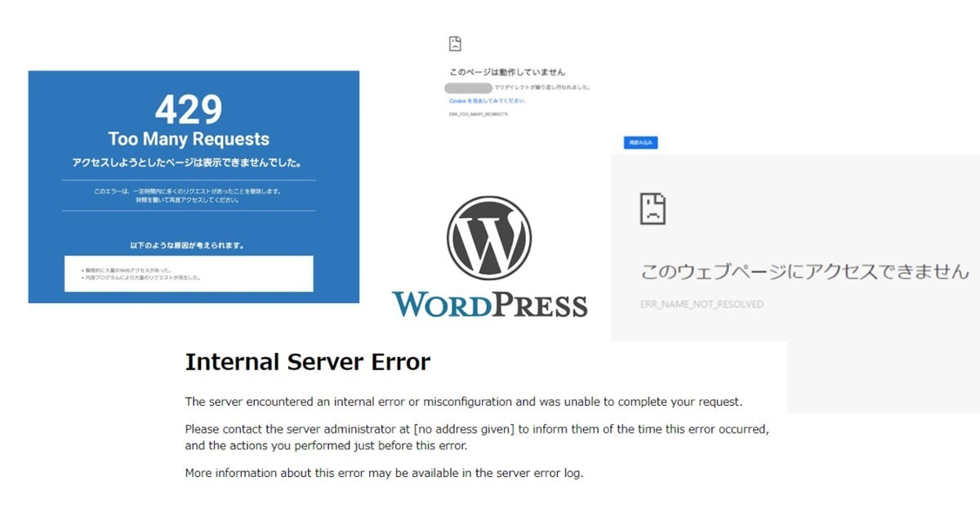Click 'More information about this error' sentence
This screenshot has height=513, width=980.
(x=384, y=472)
